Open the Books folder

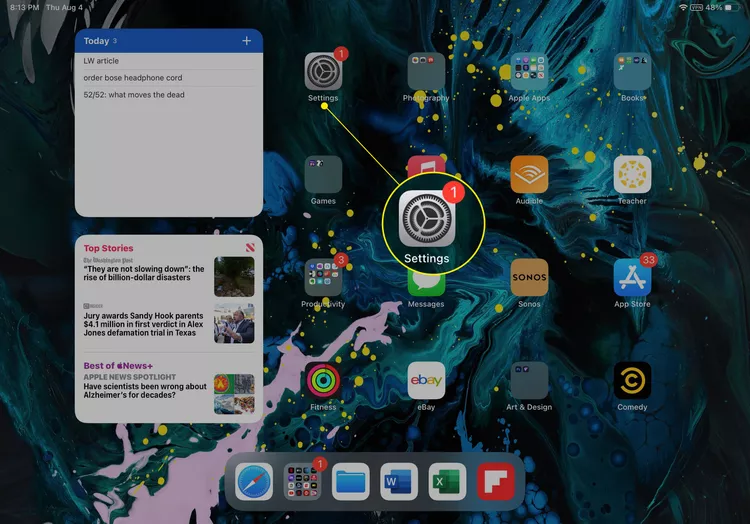632,72
